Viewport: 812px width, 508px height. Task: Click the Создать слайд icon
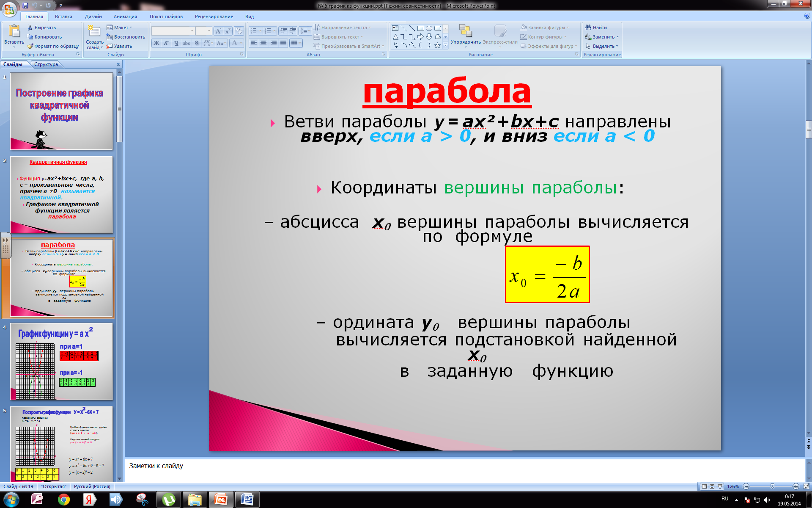[94, 31]
